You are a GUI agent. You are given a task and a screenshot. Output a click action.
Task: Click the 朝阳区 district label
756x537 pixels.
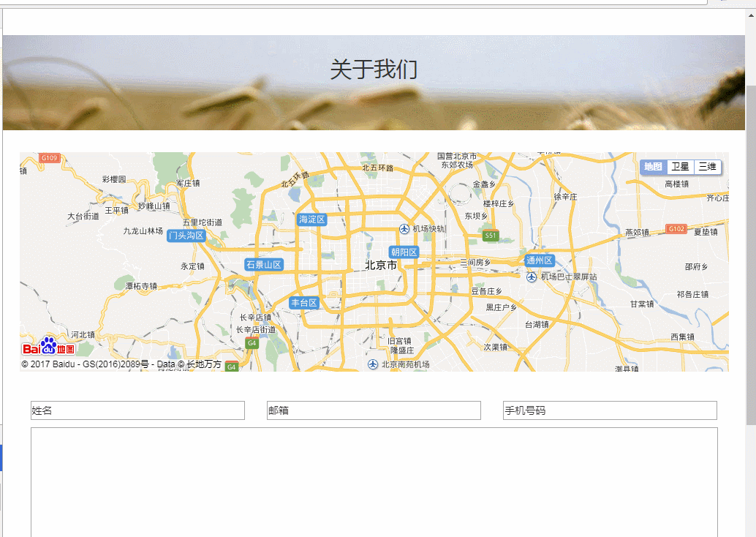coord(404,252)
